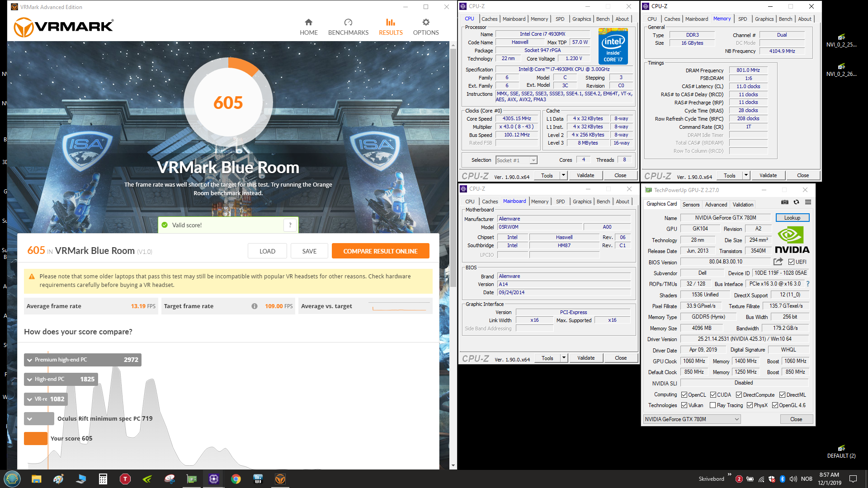Toggle DirectCompute checkbox in GPU-Z
This screenshot has width=868, height=488.
click(739, 395)
